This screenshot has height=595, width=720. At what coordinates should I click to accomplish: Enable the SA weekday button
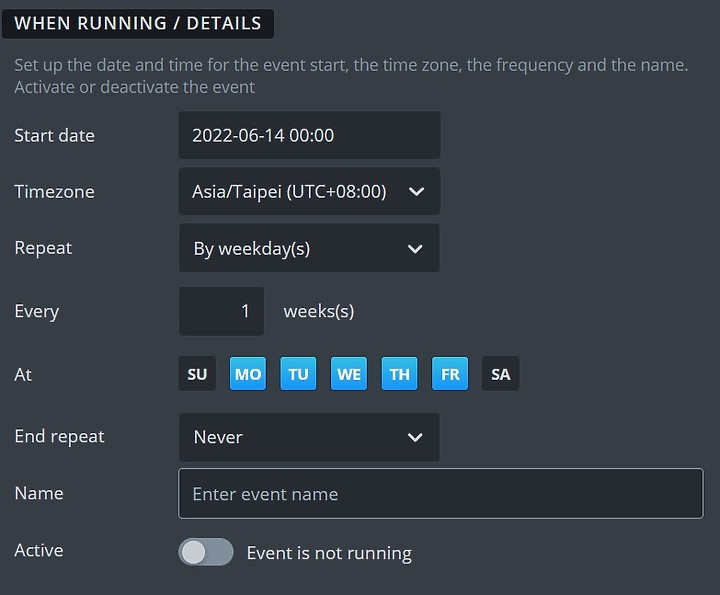(x=500, y=374)
